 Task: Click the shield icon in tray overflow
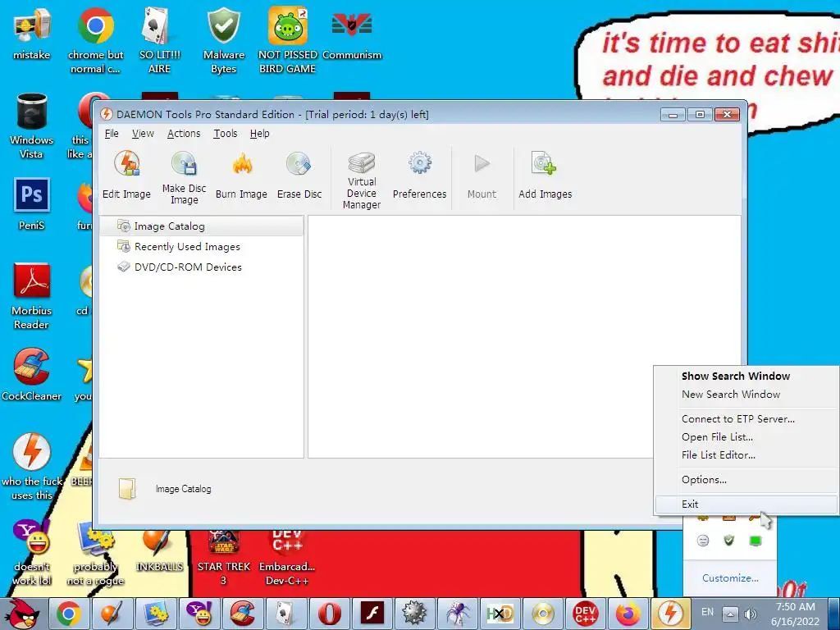click(x=728, y=541)
